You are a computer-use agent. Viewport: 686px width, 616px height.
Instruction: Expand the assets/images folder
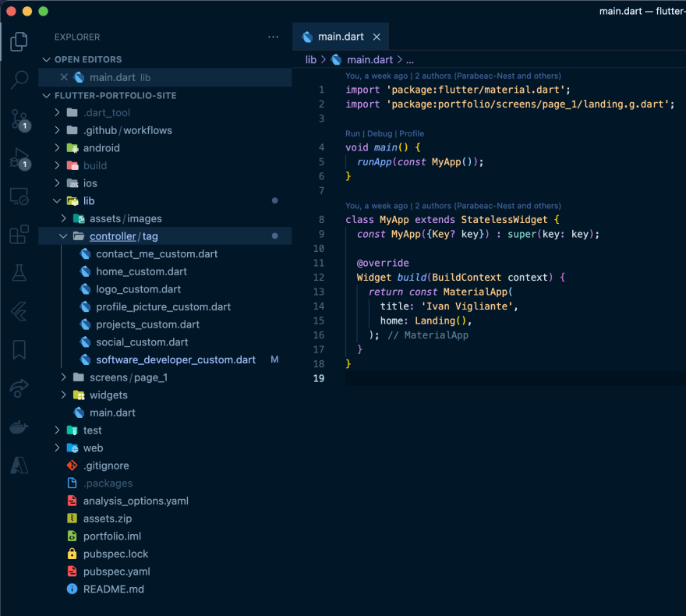63,219
